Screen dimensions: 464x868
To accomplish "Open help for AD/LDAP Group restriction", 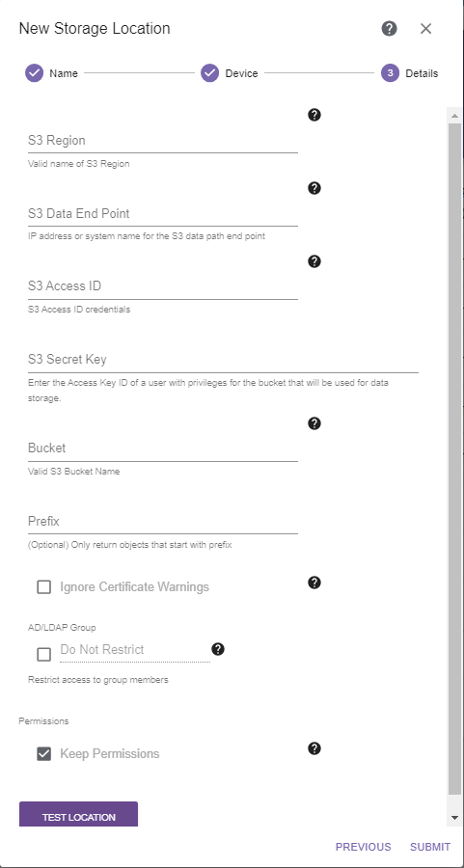I will (x=218, y=649).
